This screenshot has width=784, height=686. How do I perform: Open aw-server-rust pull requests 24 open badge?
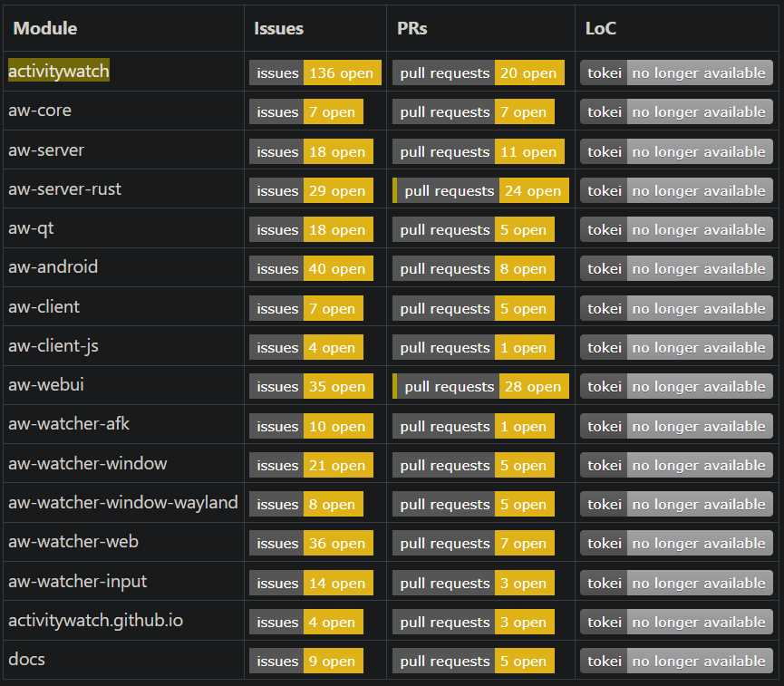tap(480, 190)
